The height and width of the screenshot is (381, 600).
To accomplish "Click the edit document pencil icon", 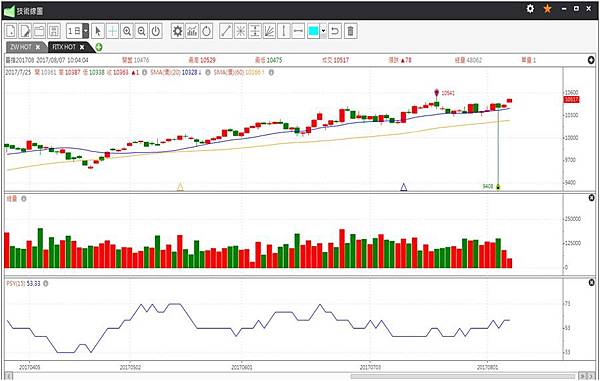I will coord(25,31).
